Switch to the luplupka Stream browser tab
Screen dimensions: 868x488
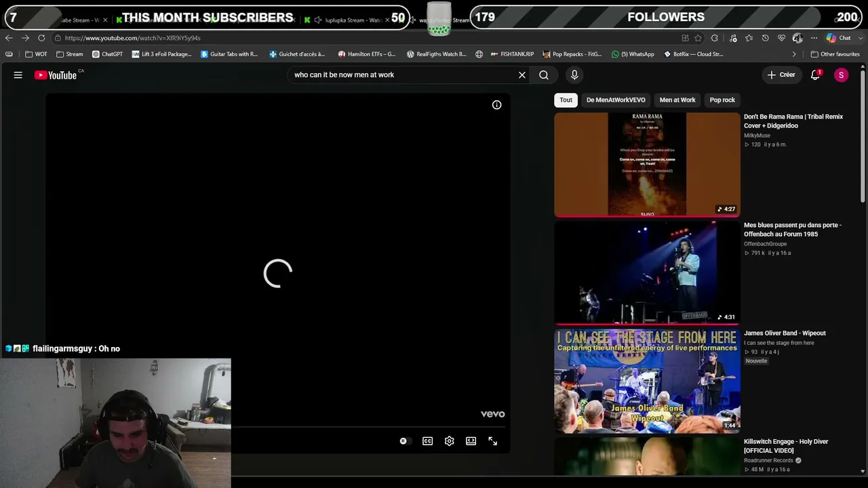353,20
